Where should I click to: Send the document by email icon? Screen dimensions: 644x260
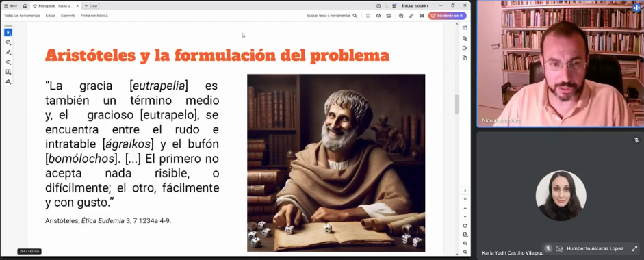pyautogui.click(x=422, y=16)
